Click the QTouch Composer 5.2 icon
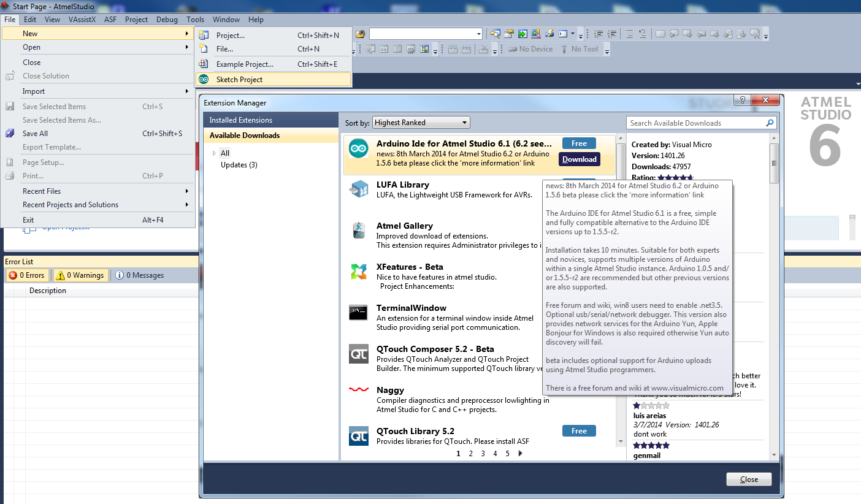The image size is (861, 504). [x=359, y=354]
